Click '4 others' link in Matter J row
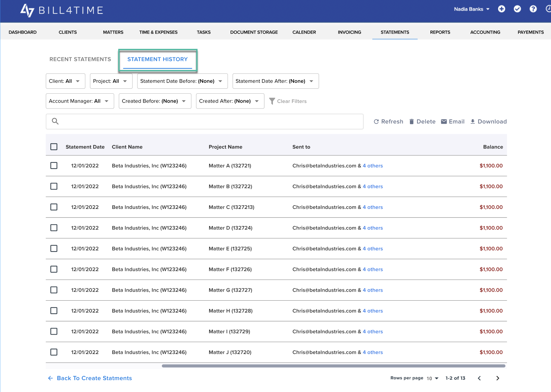 [373, 352]
